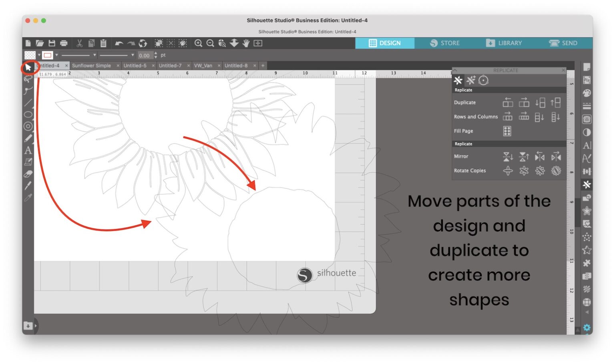This screenshot has width=615, height=364.
Task: Switch to the STORE tab
Action: pyautogui.click(x=445, y=43)
